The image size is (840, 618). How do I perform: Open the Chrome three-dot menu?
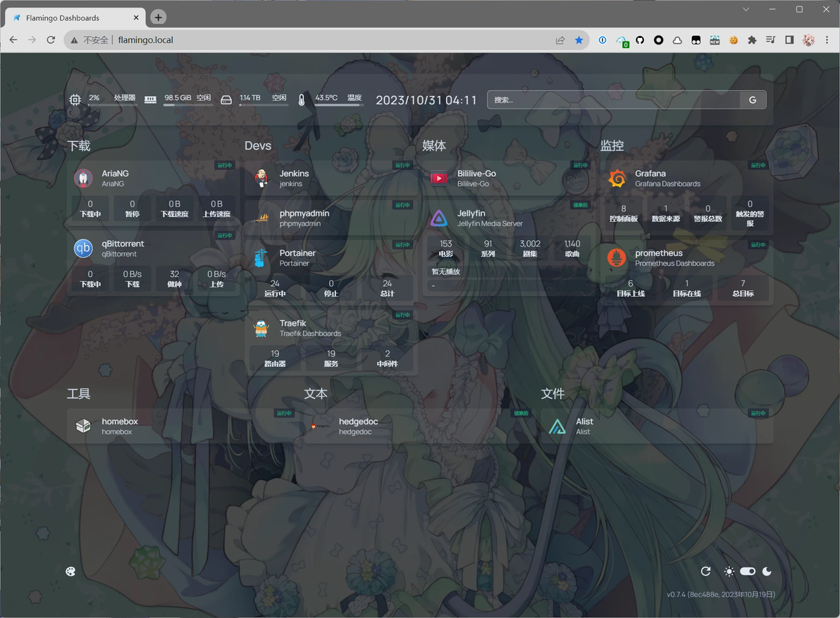tap(827, 40)
